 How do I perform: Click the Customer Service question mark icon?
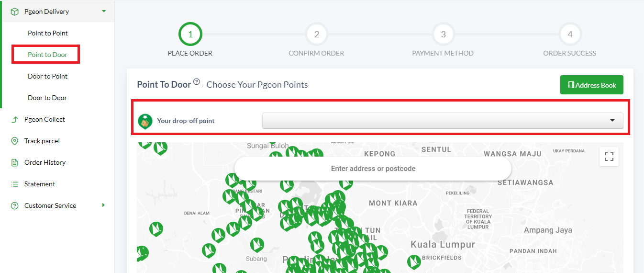tap(15, 205)
